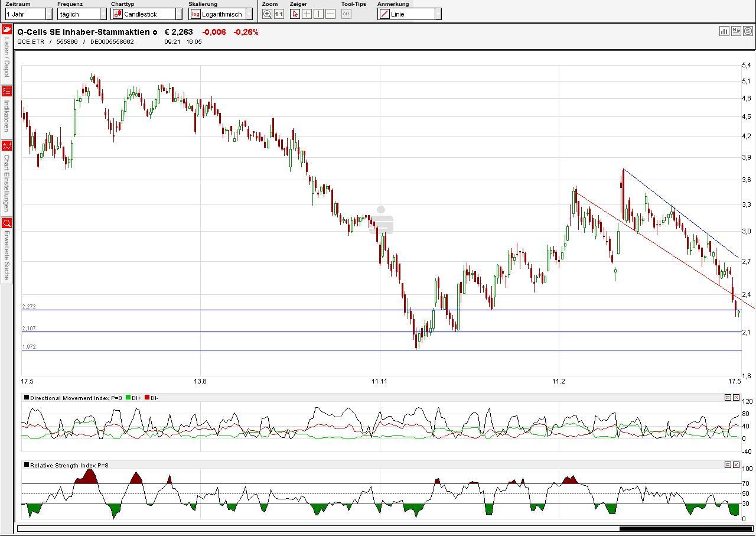The height and width of the screenshot is (536, 756).
Task: Close the Relative Strength Index panel
Action: point(736,465)
